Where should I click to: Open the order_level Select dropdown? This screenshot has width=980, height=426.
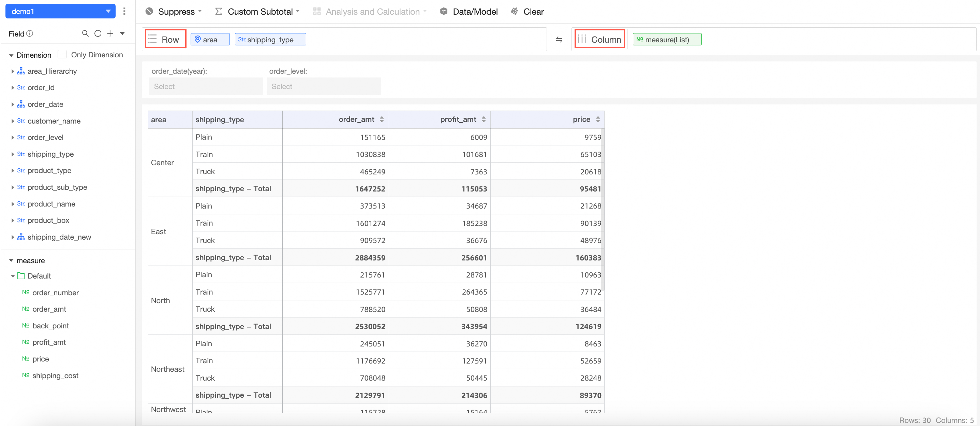point(323,86)
